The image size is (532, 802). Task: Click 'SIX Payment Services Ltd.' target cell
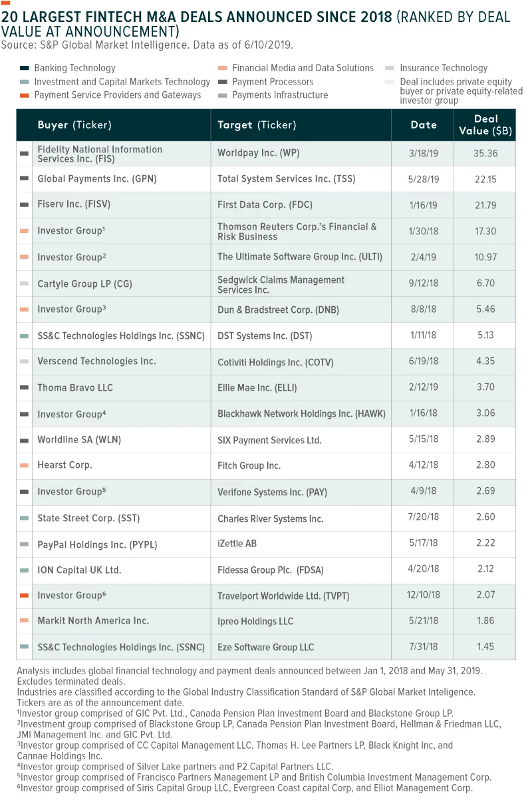click(x=269, y=440)
